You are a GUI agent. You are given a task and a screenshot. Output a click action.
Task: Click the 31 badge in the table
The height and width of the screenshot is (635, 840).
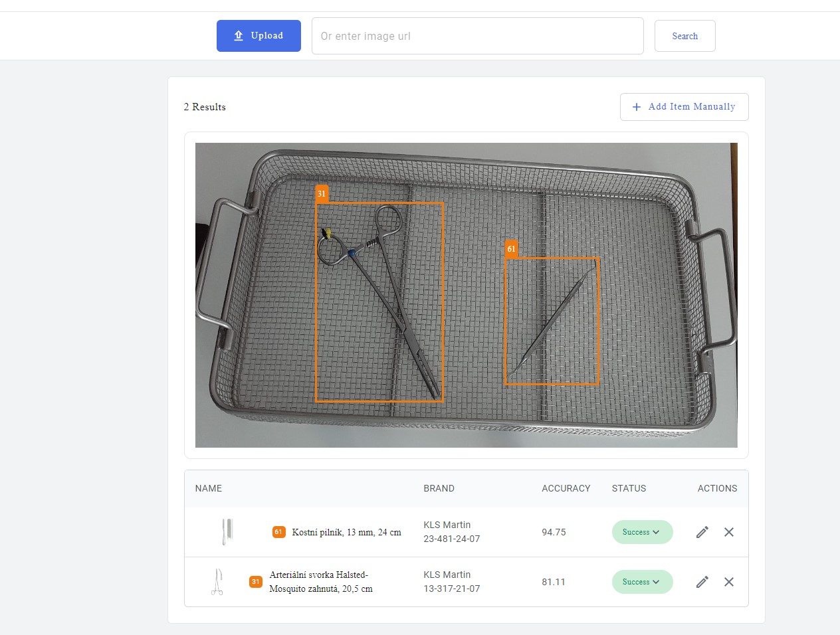pyautogui.click(x=256, y=582)
